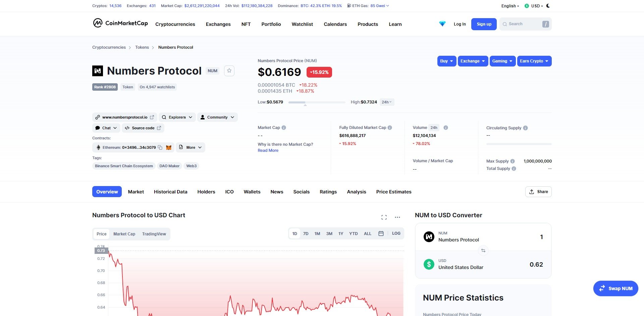Screen dimensions: 644x316
Task: Switch chart to Market Cap tab
Action: click(124, 234)
